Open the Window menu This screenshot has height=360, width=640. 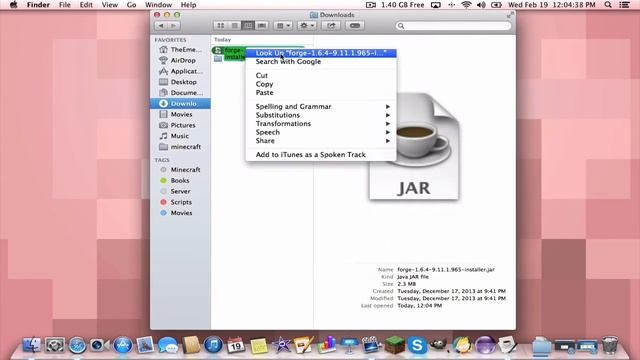tap(158, 5)
